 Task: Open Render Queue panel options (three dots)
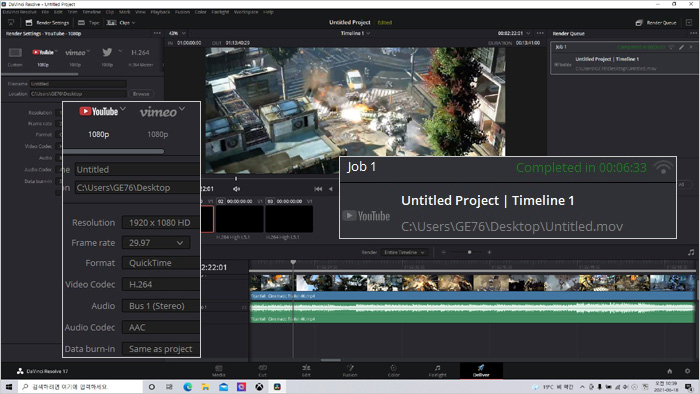[x=693, y=33]
